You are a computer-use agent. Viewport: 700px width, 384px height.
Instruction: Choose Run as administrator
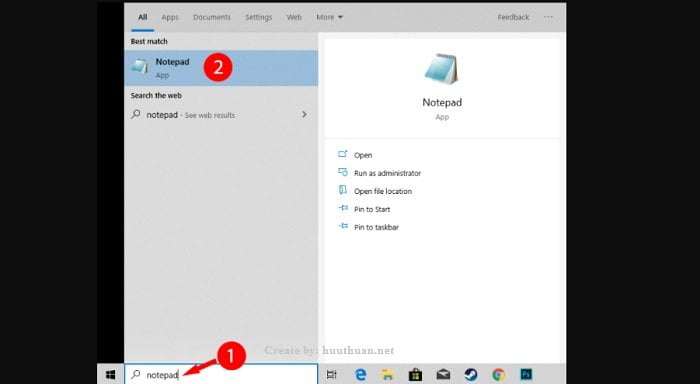point(388,173)
